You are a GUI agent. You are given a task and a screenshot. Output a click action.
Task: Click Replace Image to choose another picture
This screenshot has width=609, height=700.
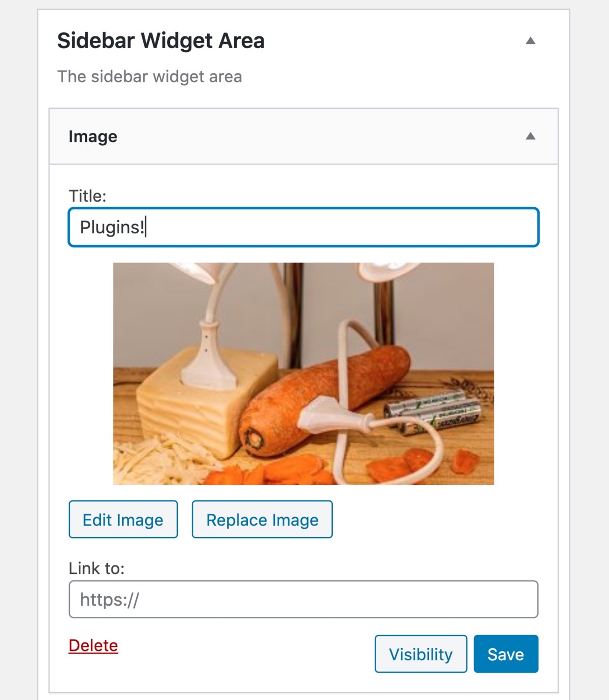(x=262, y=519)
